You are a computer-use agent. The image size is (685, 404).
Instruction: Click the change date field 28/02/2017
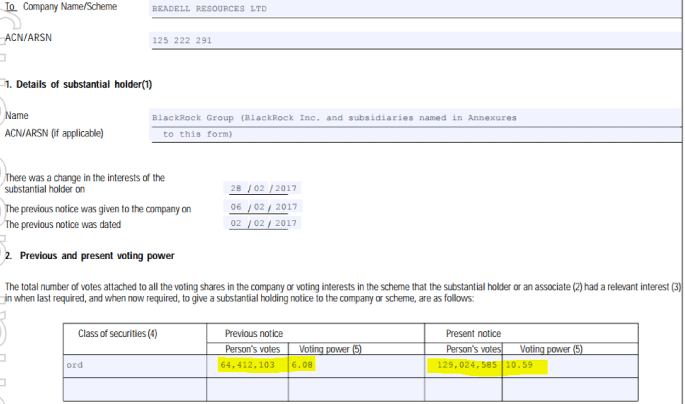point(264,188)
